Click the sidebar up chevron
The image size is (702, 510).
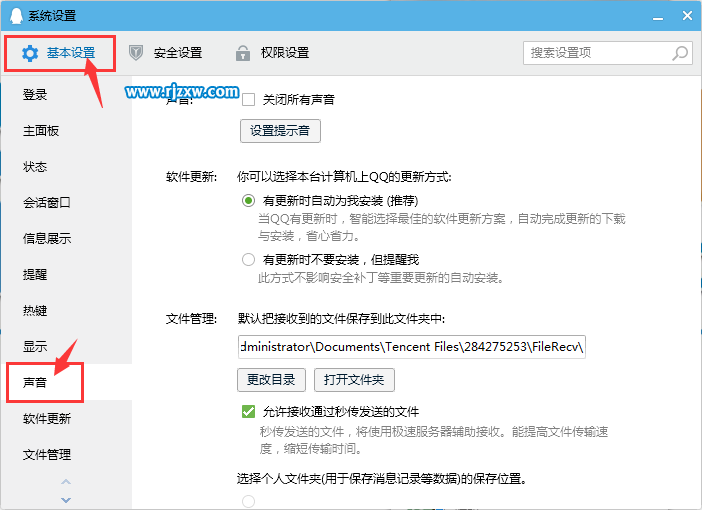click(66, 482)
